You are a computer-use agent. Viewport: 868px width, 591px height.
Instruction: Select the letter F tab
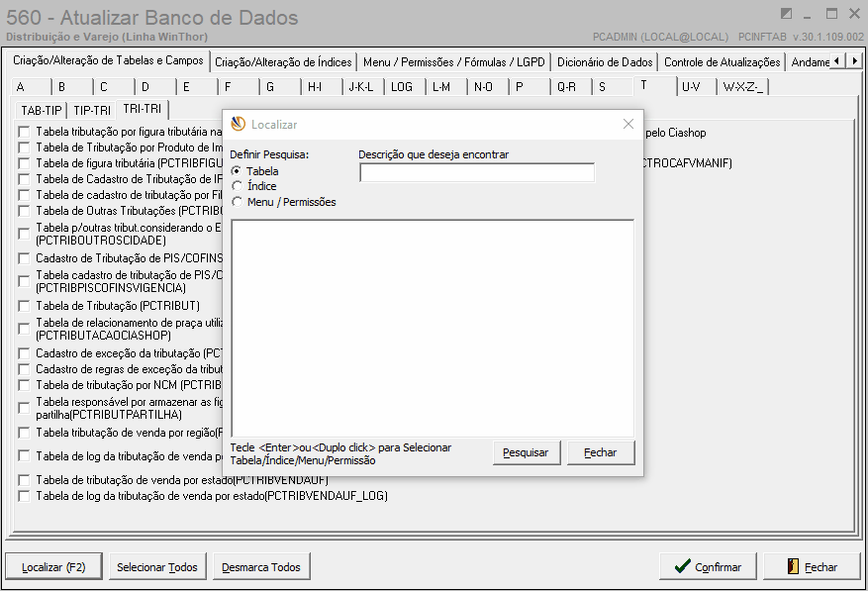coord(239,87)
